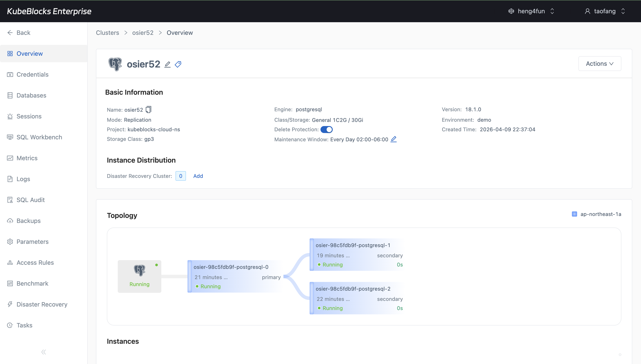Disable the Delete Protection toggle
The width and height of the screenshot is (641, 364).
click(x=327, y=129)
